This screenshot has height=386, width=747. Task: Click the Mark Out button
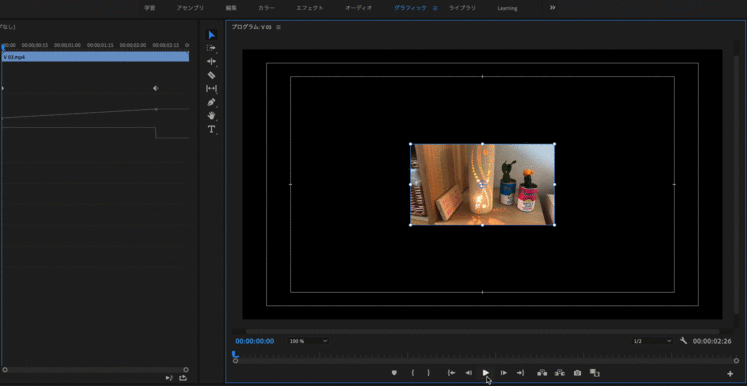pos(428,373)
